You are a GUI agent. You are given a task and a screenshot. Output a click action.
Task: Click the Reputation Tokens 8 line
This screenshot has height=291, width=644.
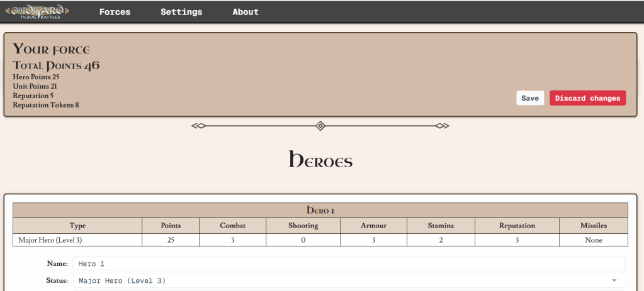pyautogui.click(x=46, y=105)
